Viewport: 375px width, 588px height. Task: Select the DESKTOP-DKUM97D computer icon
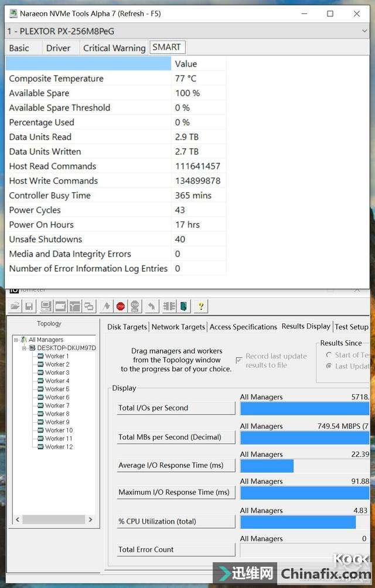point(32,348)
